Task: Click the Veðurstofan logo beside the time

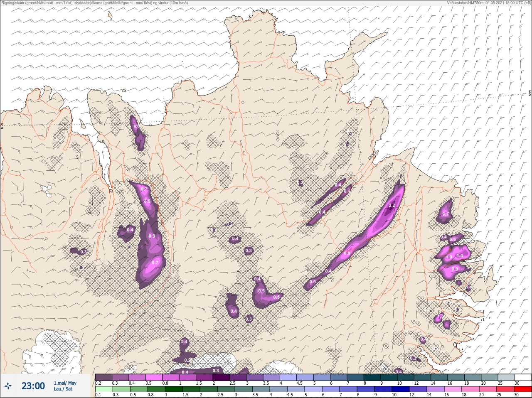Action: pyautogui.click(x=9, y=386)
